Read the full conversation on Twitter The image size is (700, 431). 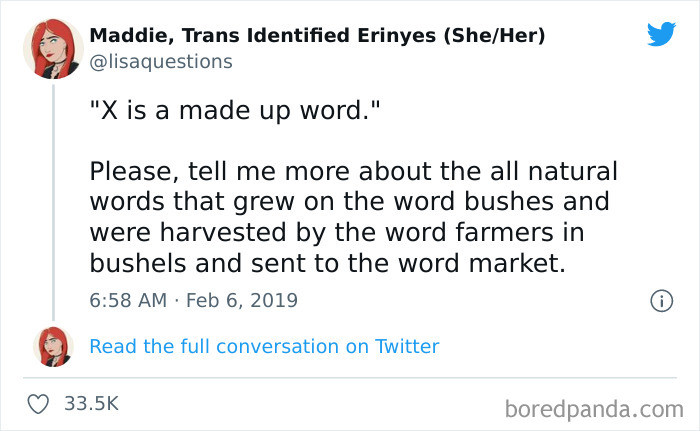(264, 347)
